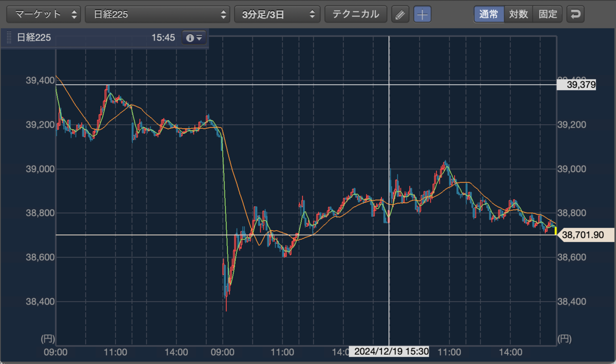Click the left axis 38,400 price label
The image size is (616, 364).
click(40, 301)
